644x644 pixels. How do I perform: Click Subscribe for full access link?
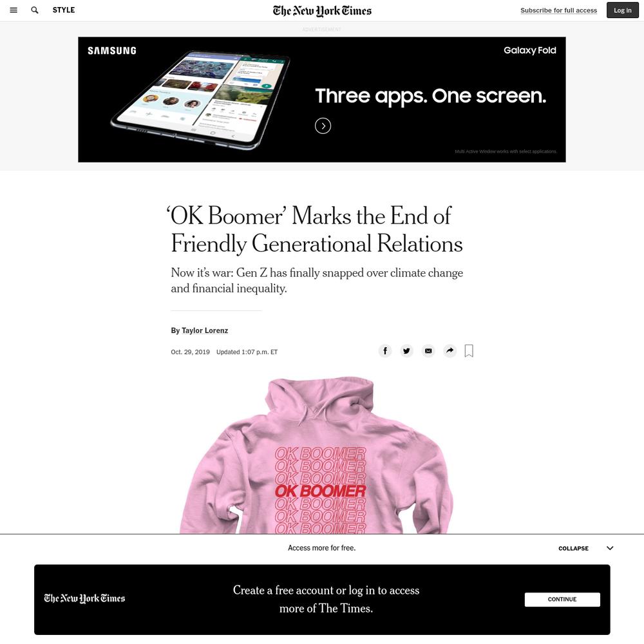pos(558,10)
